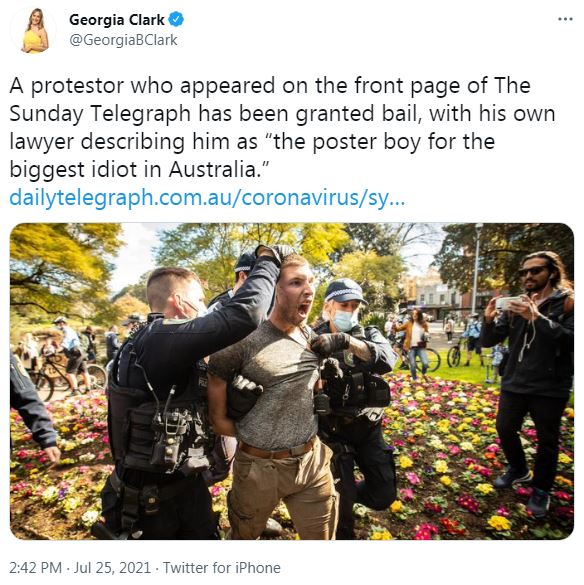The width and height of the screenshot is (584, 585).
Task: Open the tweet's three-dot more menu
Action: (565, 19)
